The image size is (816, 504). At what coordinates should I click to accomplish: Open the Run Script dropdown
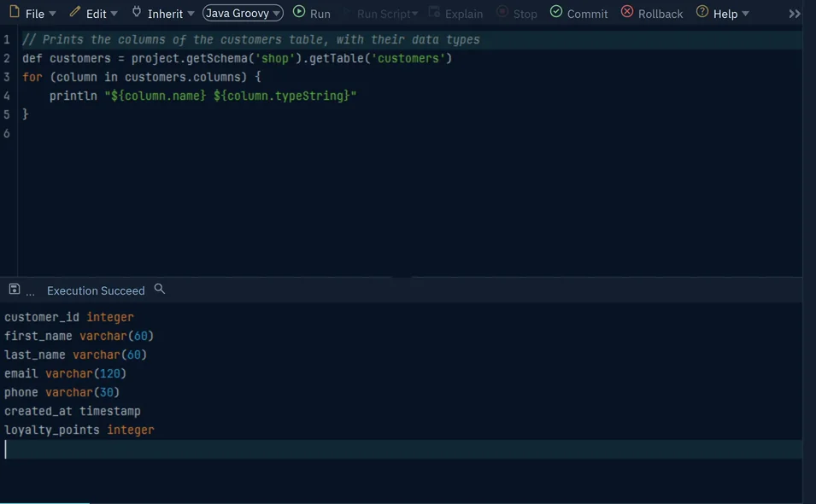[x=381, y=14]
